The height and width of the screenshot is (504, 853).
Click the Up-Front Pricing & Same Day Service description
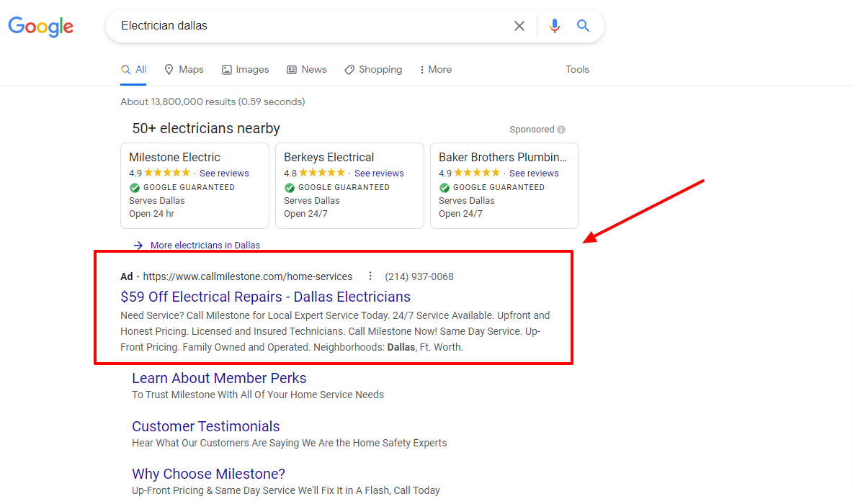pyautogui.click(x=286, y=490)
